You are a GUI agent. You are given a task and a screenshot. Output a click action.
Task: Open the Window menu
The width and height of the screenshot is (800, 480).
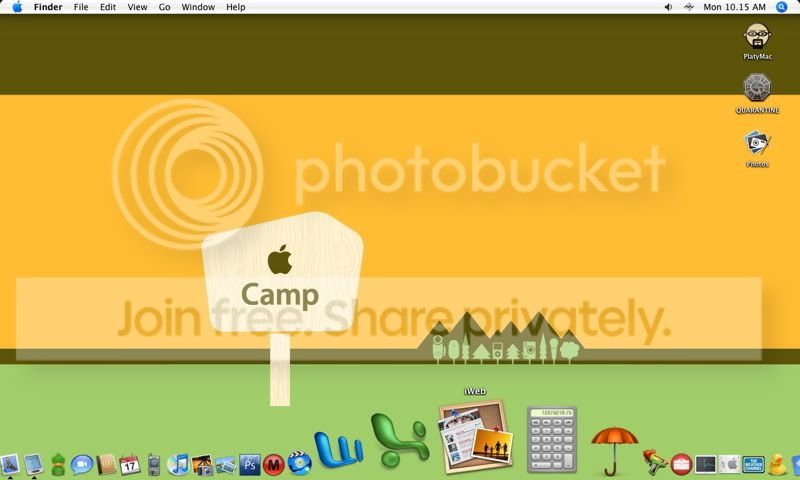(x=198, y=7)
